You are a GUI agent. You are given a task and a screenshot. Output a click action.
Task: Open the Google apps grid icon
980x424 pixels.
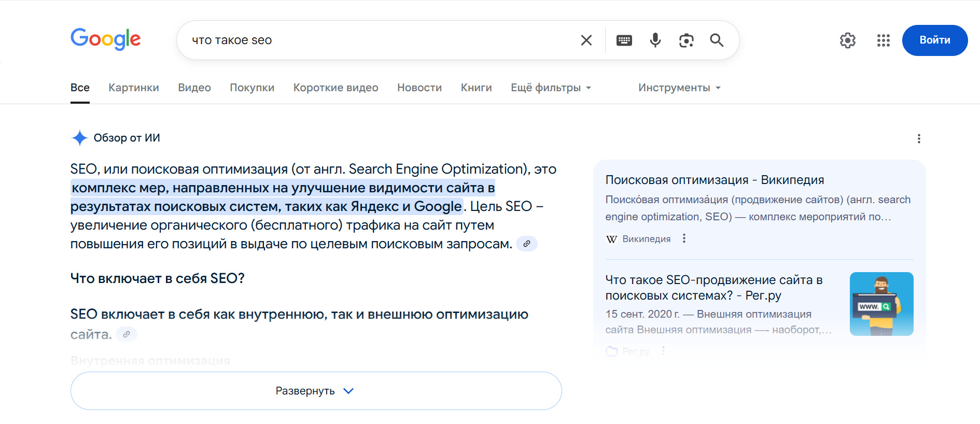pyautogui.click(x=884, y=40)
